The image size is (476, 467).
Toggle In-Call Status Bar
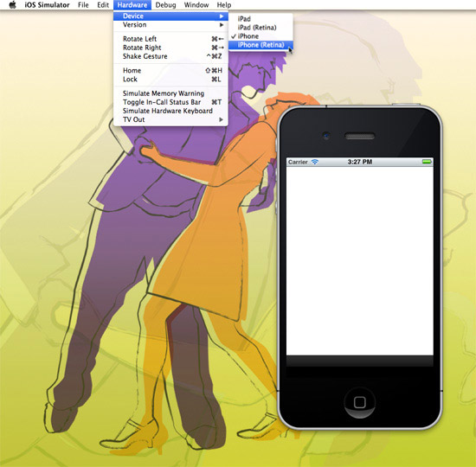170,102
